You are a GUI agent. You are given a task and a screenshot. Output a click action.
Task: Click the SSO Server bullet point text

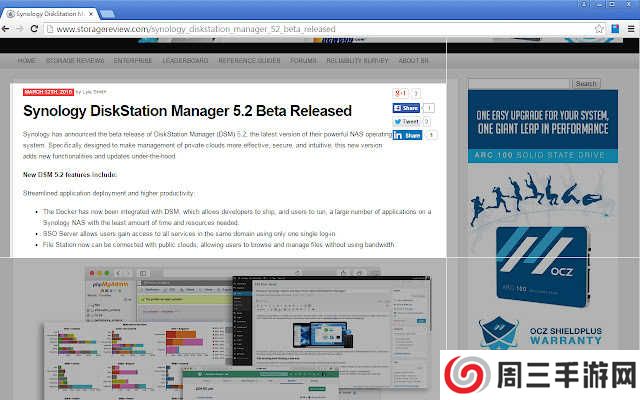pyautogui.click(x=189, y=234)
